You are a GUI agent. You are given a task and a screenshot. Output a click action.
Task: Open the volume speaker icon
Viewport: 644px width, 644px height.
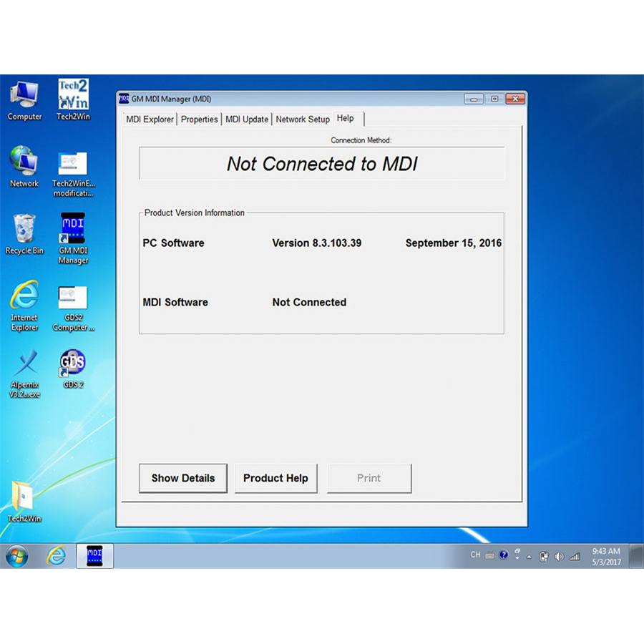coord(559,557)
